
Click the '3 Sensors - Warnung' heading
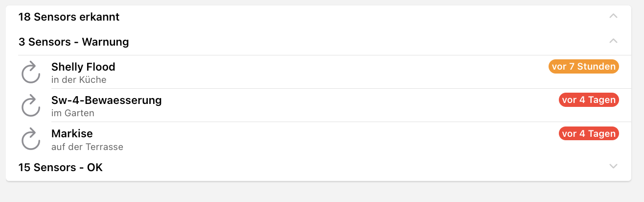[74, 42]
